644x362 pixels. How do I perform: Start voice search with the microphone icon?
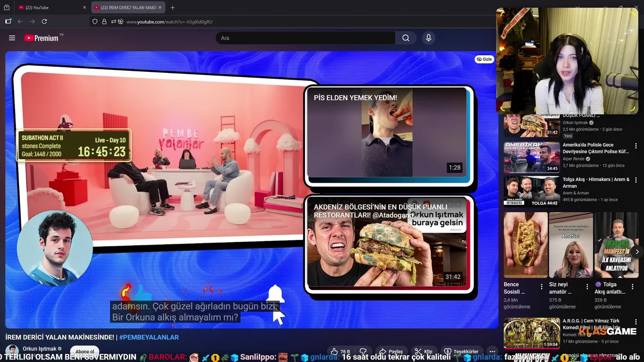(429, 38)
